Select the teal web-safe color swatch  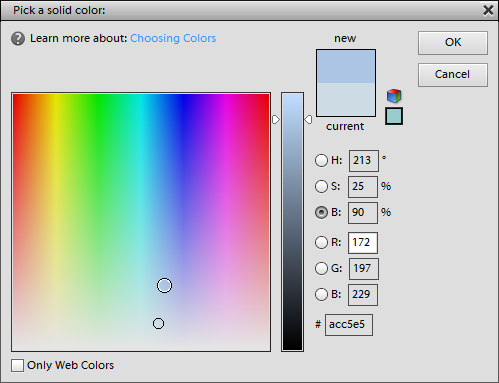coord(394,116)
